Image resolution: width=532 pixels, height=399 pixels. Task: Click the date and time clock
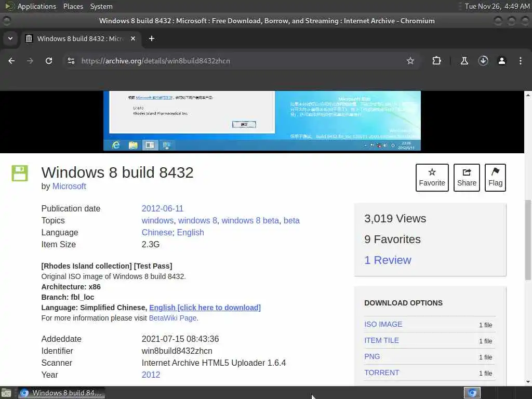coord(497,6)
